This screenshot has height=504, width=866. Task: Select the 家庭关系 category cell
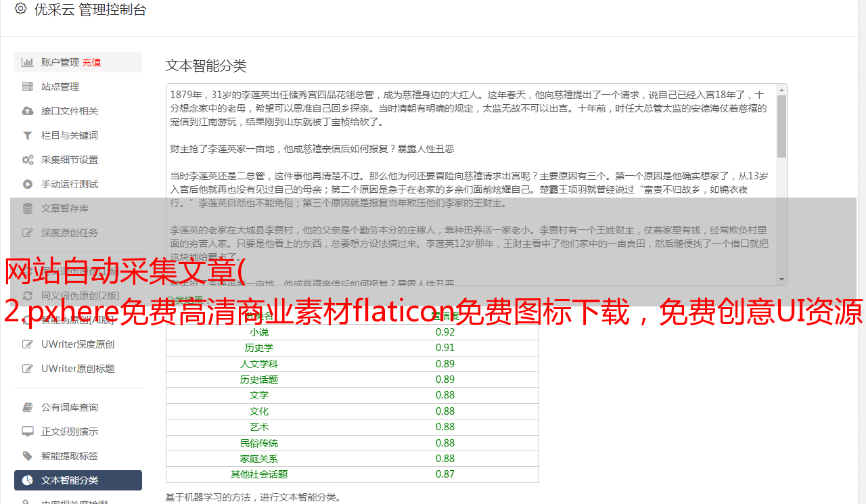(259, 459)
